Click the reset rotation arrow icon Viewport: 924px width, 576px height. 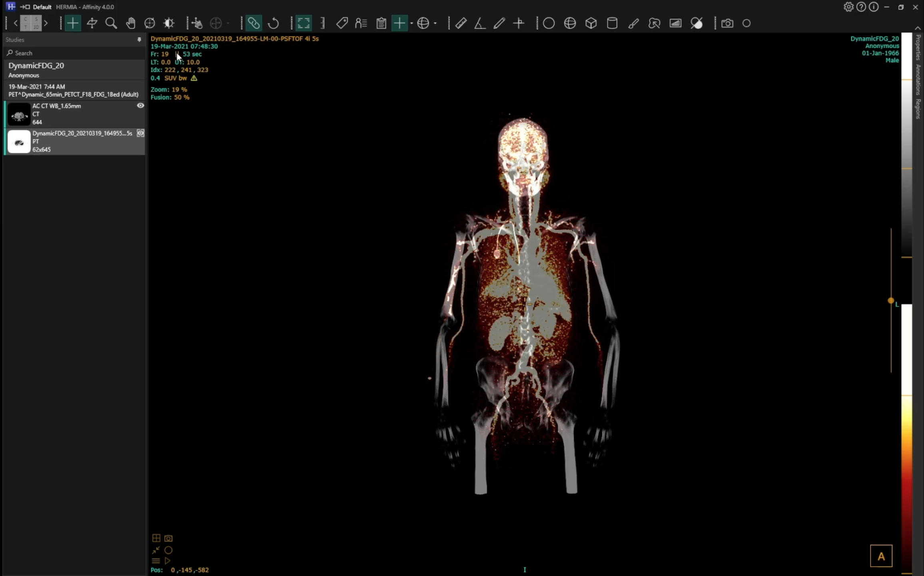pos(273,23)
